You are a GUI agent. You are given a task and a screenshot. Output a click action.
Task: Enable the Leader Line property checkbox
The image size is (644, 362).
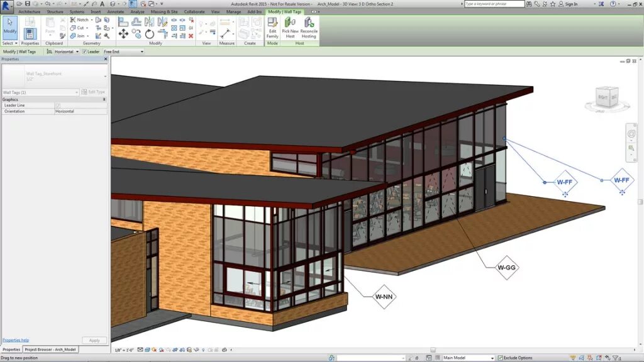[58, 106]
